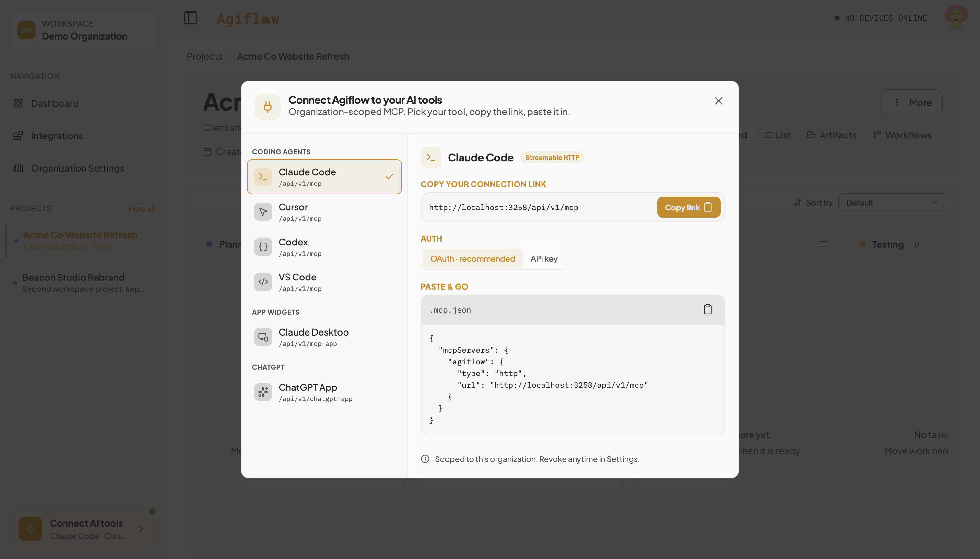Click the Acme Co Website Refresh breadcrumb
This screenshot has width=980, height=559.
(293, 56)
